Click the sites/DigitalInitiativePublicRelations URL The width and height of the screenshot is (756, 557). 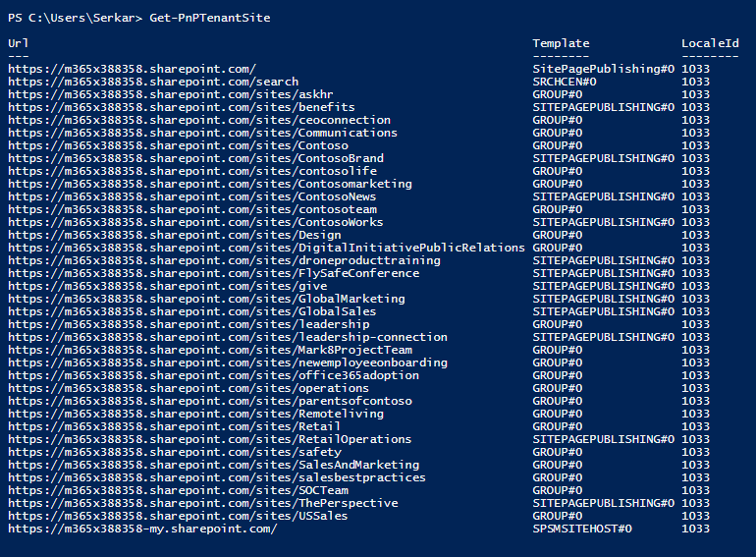(265, 248)
